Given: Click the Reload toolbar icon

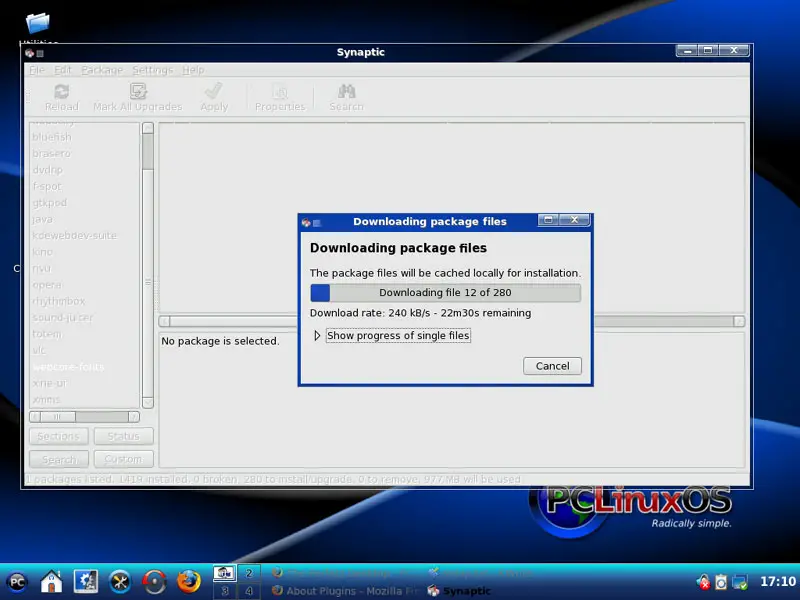Looking at the screenshot, I should (x=62, y=92).
